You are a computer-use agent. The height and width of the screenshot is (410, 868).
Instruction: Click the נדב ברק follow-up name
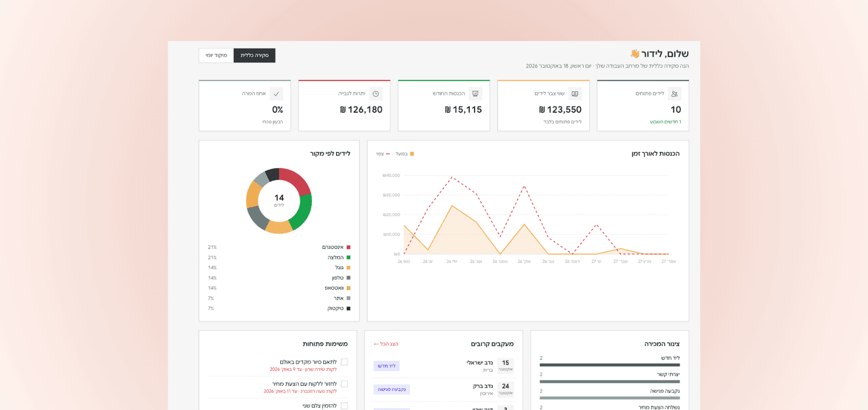pyautogui.click(x=483, y=386)
